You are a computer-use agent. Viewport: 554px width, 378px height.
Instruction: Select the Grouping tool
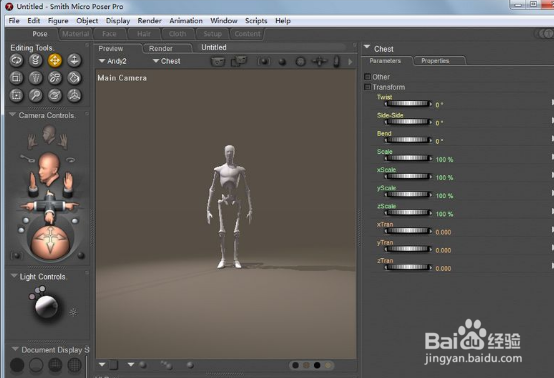pyautogui.click(x=16, y=95)
